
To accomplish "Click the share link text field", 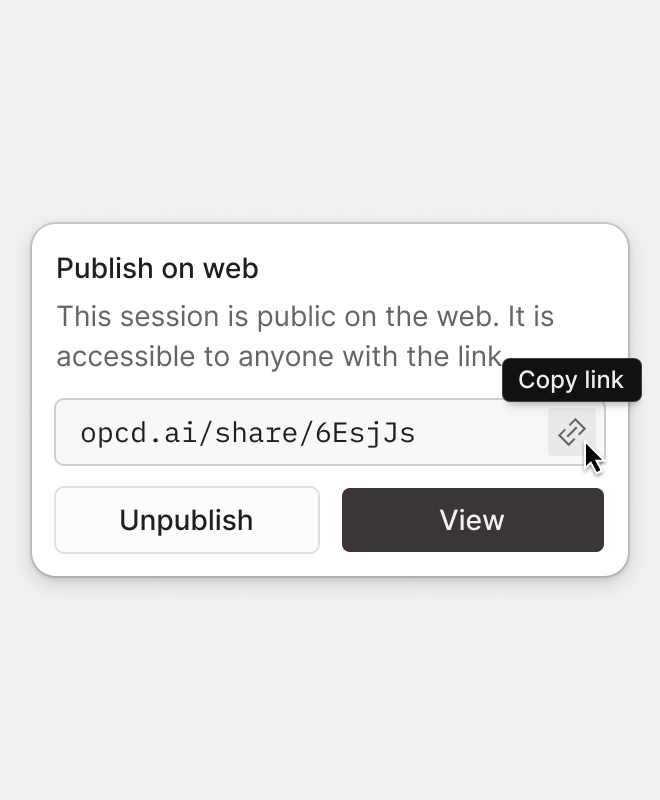I will [x=300, y=433].
